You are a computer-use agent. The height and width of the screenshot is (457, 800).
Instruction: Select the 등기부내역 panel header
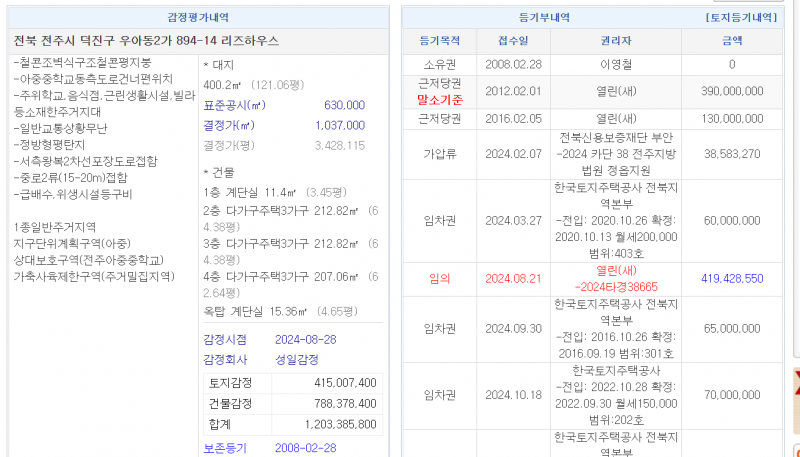(544, 18)
